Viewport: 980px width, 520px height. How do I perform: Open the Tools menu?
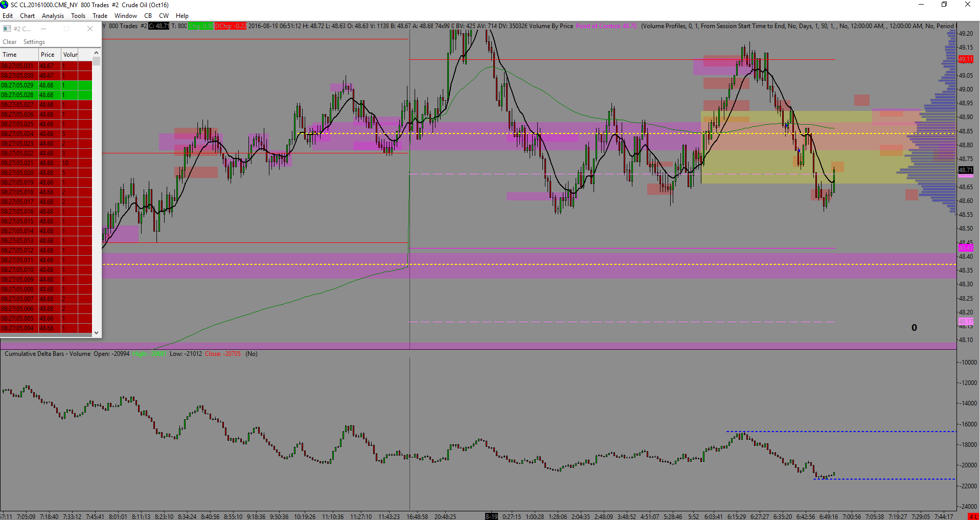pos(78,16)
